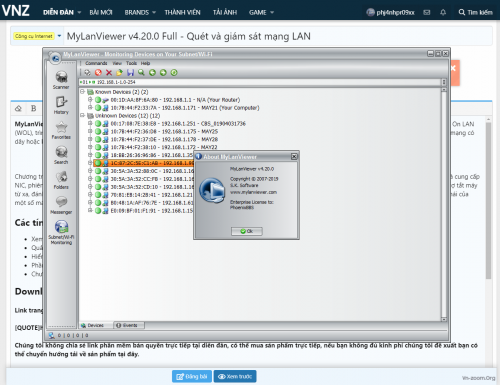The width and height of the screenshot is (500, 385).
Task: Close the About MyLanViewer dialog
Action: 294,156
